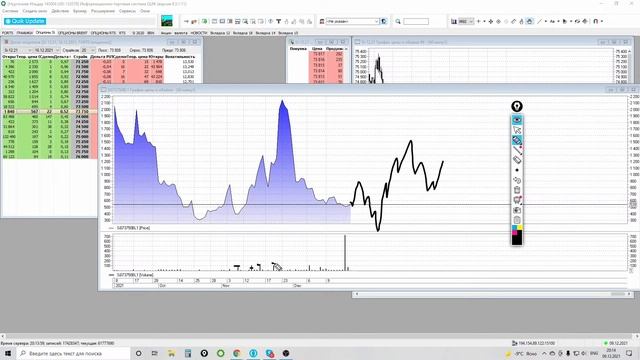Click the Quik Update button
The height and width of the screenshot is (360, 640).
click(25, 21)
